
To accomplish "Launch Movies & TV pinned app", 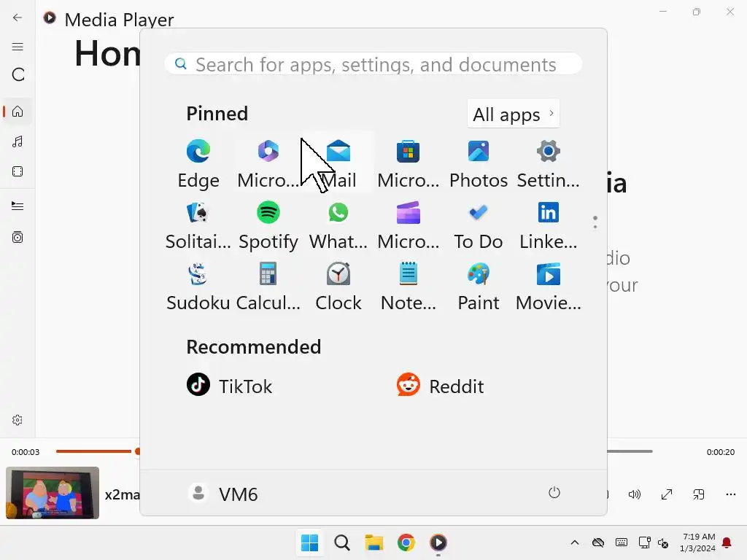I will (x=549, y=286).
